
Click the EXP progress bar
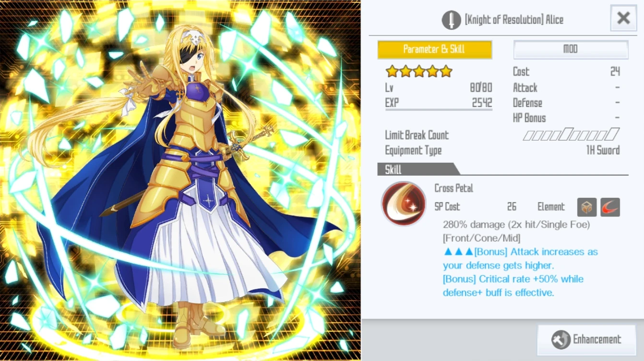click(439, 110)
